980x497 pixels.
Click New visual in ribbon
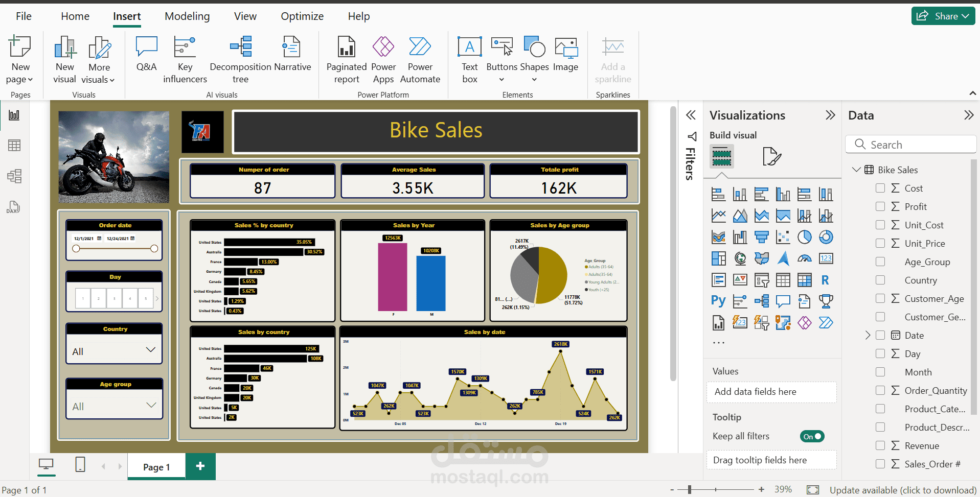[65, 59]
